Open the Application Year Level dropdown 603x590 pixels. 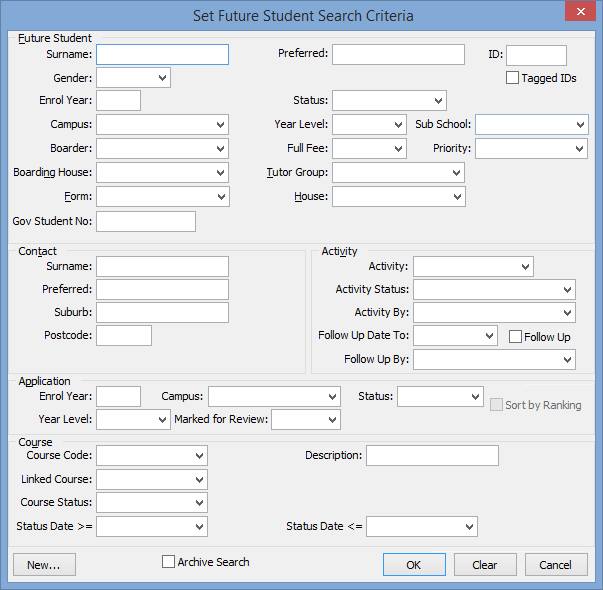click(x=133, y=420)
